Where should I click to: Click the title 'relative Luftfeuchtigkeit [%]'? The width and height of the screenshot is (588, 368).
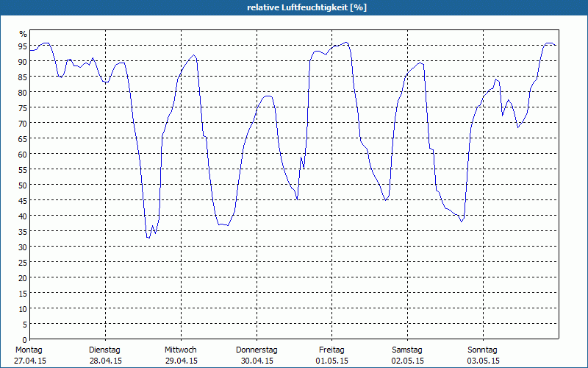point(306,7)
